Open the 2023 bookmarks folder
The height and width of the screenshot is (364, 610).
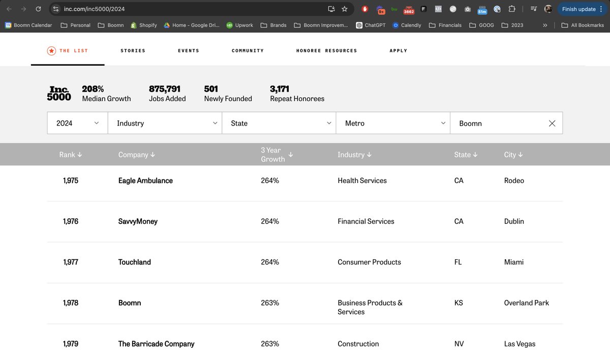pos(512,25)
